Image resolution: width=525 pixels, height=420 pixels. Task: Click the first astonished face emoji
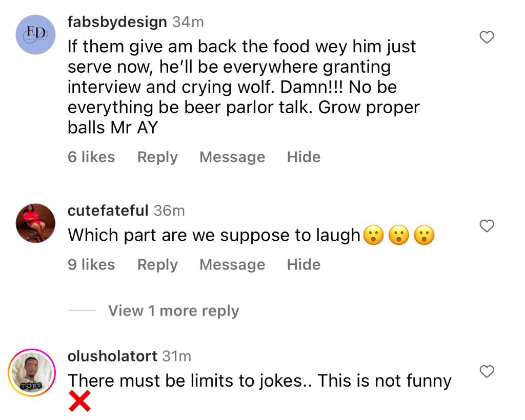point(373,236)
